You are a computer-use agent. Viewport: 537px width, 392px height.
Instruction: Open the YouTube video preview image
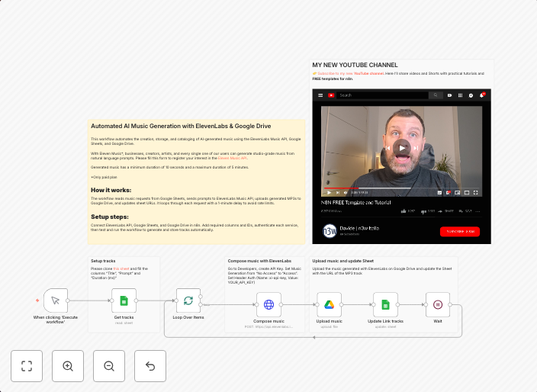point(402,166)
